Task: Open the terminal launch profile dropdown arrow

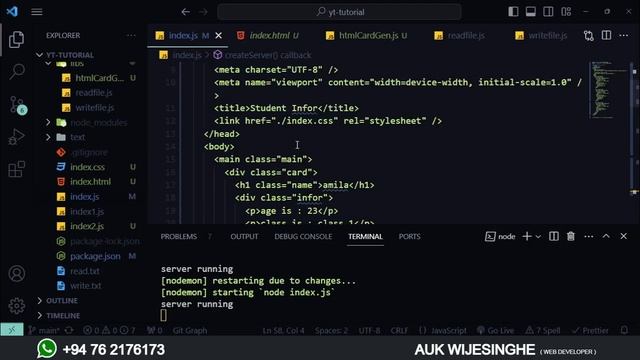Action: tap(538, 237)
